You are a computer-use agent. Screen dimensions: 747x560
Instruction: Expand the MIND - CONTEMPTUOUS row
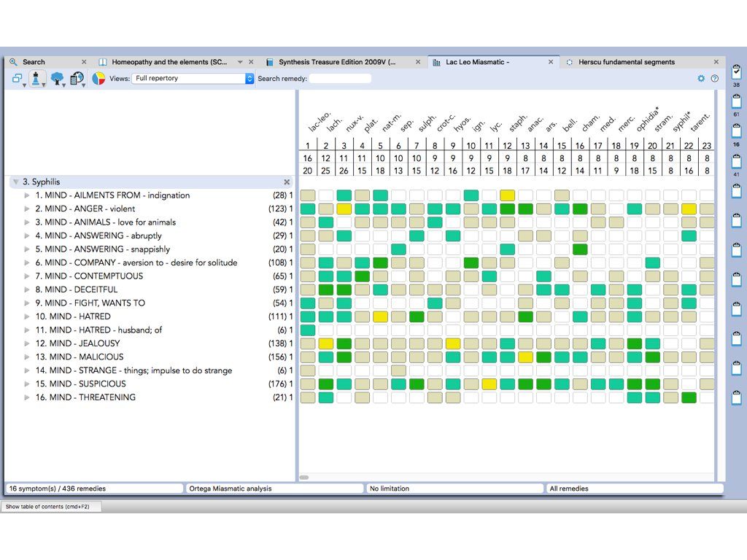point(27,276)
